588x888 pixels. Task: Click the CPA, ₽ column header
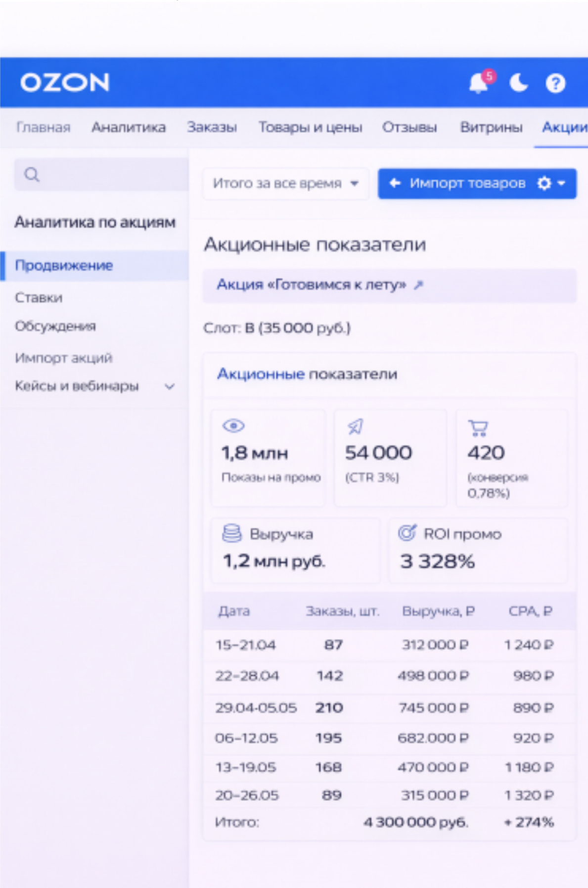(x=531, y=611)
